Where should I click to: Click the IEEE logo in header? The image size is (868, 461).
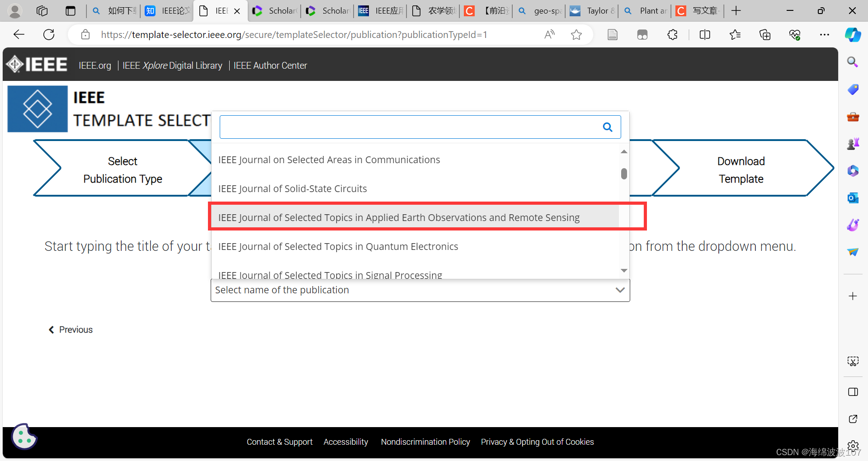coord(37,65)
